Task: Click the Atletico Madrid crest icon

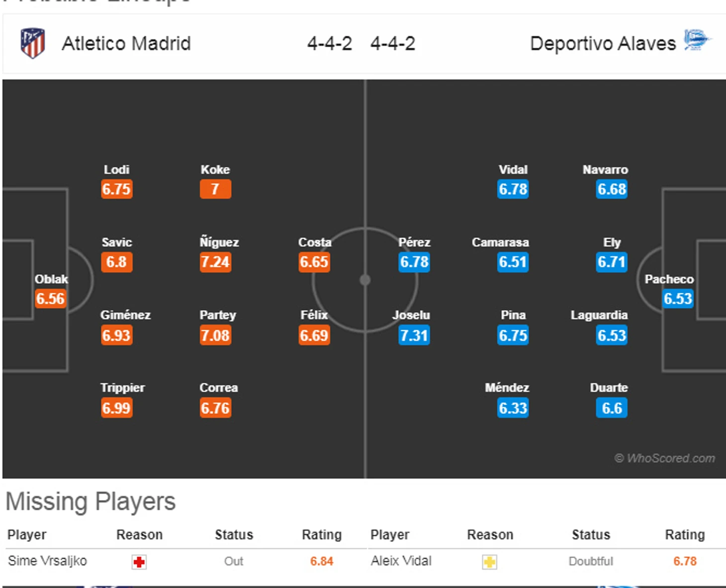Action: [x=32, y=43]
